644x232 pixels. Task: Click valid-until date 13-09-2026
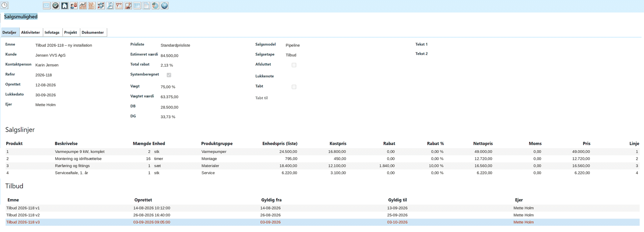(397, 208)
